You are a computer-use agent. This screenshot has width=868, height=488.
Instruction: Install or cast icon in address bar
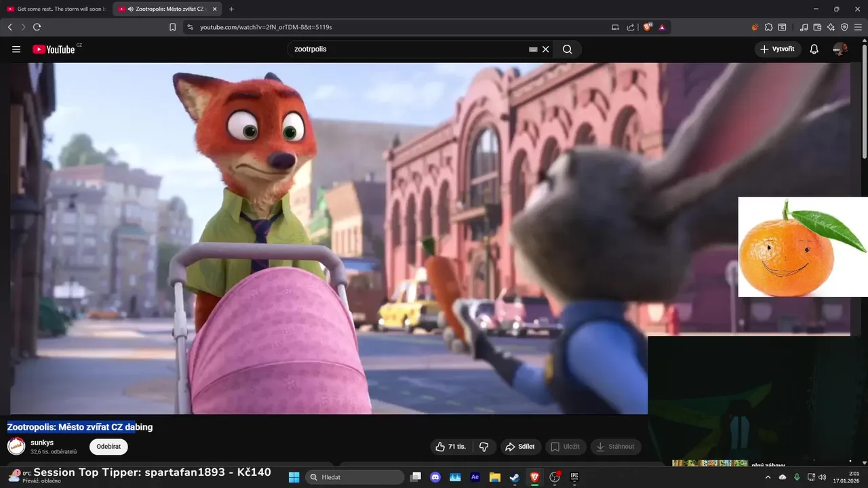coord(615,27)
